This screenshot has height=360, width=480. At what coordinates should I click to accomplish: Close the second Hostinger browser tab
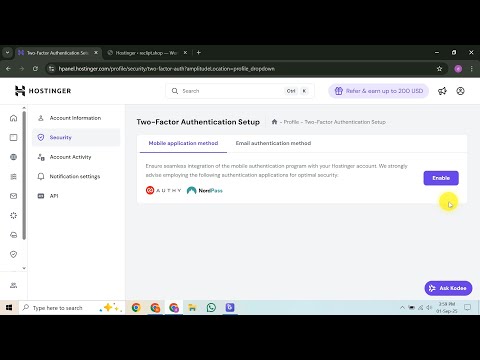[x=185, y=53]
